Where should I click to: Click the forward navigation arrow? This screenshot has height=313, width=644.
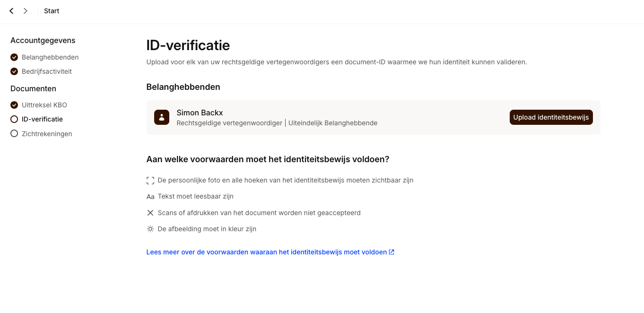pos(26,11)
